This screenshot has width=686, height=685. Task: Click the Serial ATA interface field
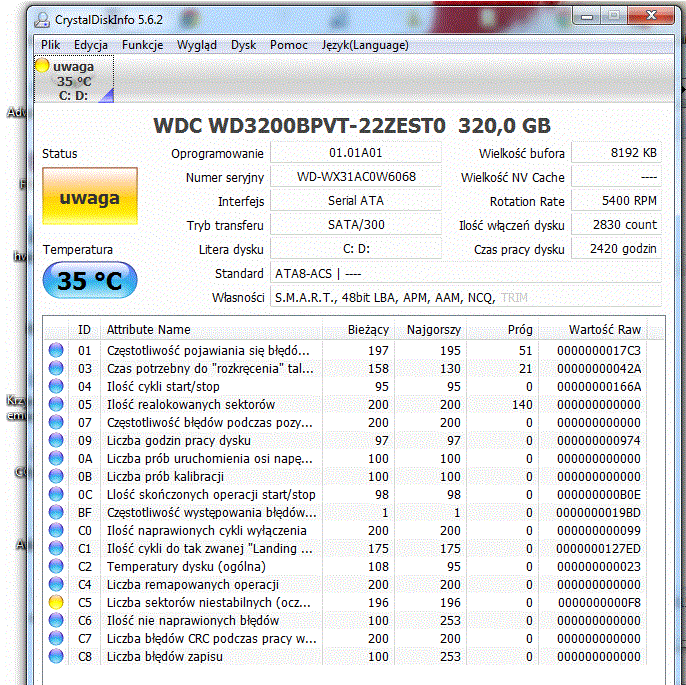356,201
